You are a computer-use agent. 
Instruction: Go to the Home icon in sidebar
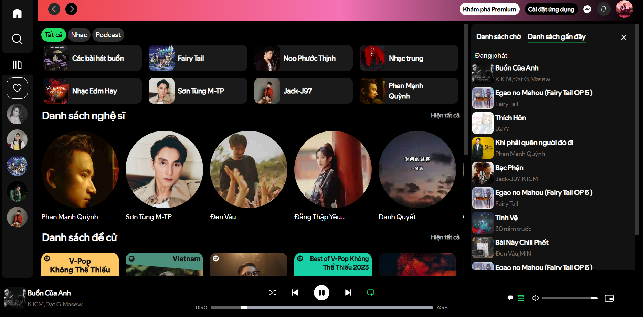click(x=17, y=13)
